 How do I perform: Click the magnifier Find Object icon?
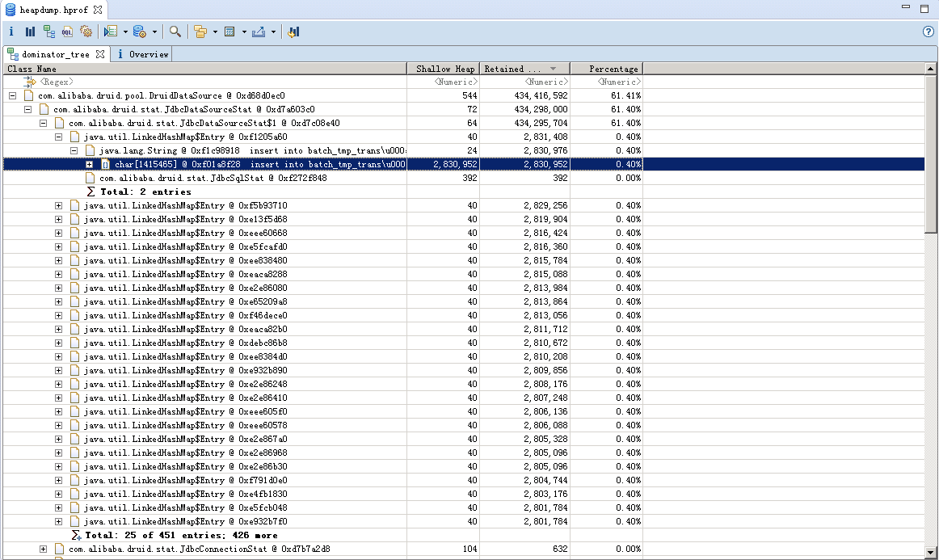tap(175, 32)
